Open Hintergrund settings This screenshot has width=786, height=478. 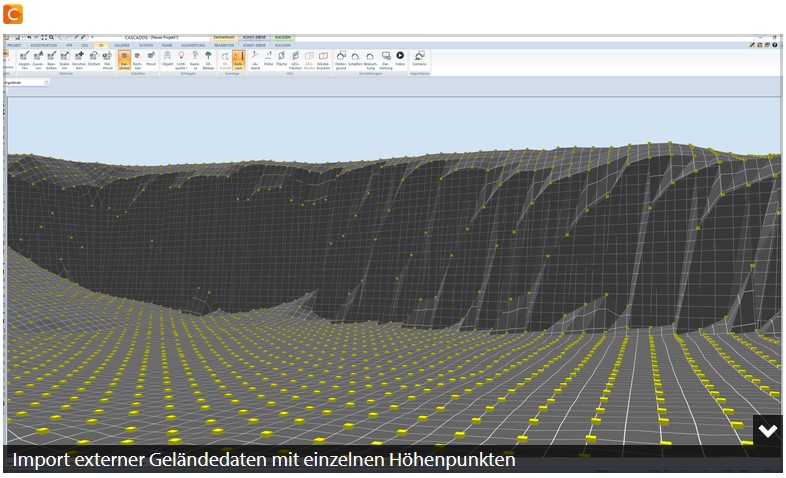(x=341, y=60)
